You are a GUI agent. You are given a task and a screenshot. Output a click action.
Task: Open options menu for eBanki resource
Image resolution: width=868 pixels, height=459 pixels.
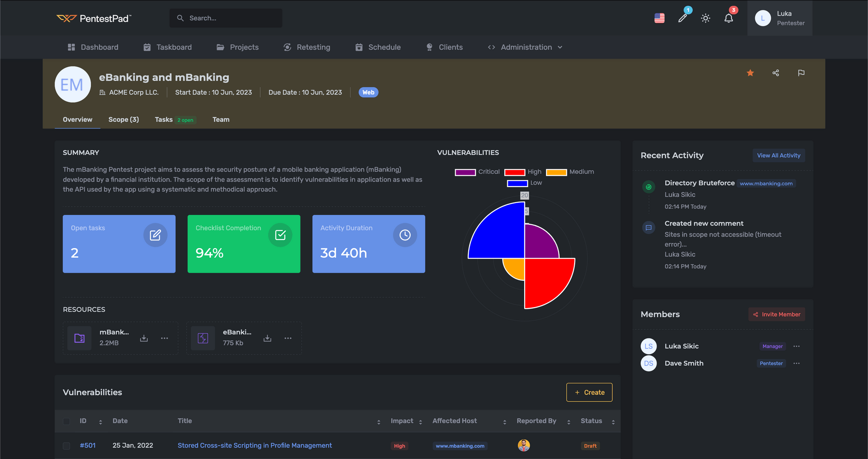pos(288,338)
